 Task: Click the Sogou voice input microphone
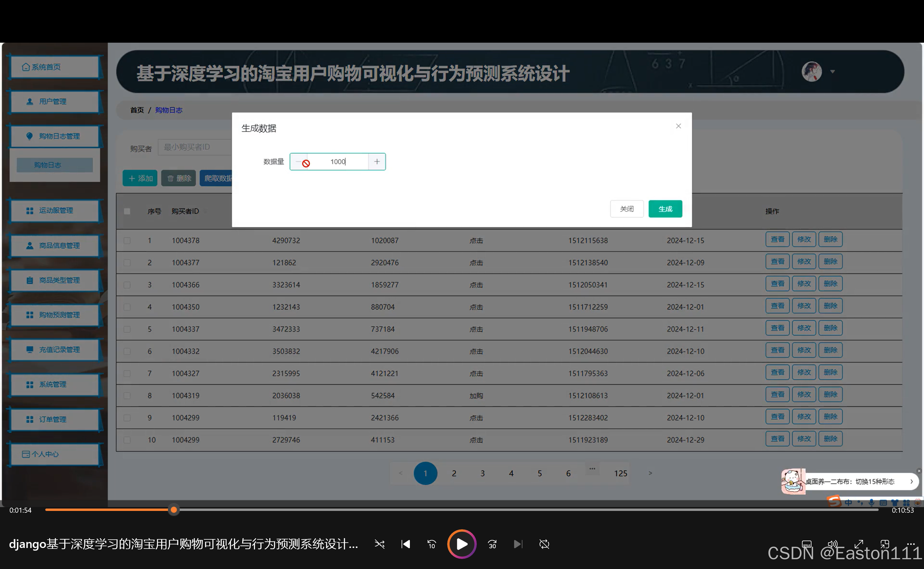(x=871, y=503)
